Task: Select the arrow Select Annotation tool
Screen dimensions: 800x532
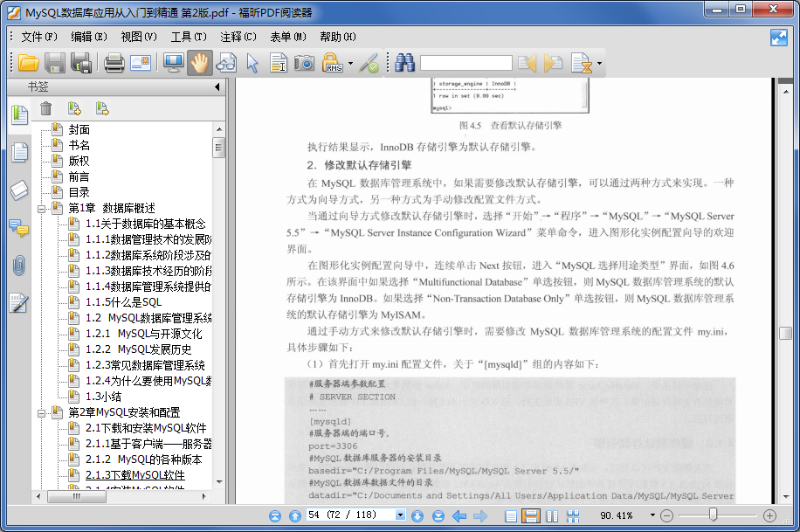Action: (x=252, y=63)
